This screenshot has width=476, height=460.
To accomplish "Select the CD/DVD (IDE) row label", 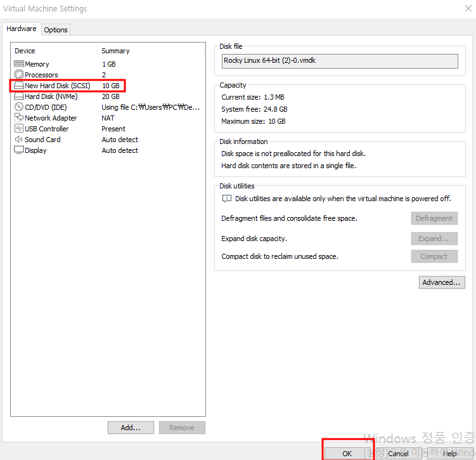I will coord(46,107).
